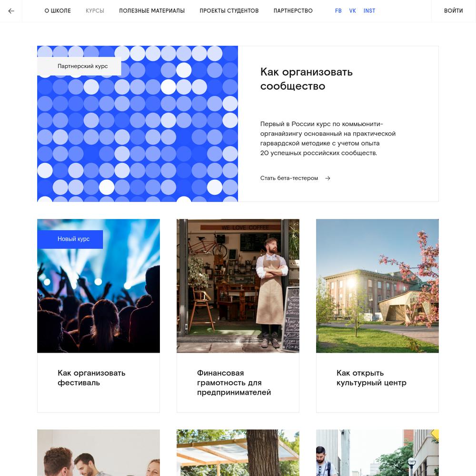Open the FB social link
The image size is (476, 476).
point(338,10)
